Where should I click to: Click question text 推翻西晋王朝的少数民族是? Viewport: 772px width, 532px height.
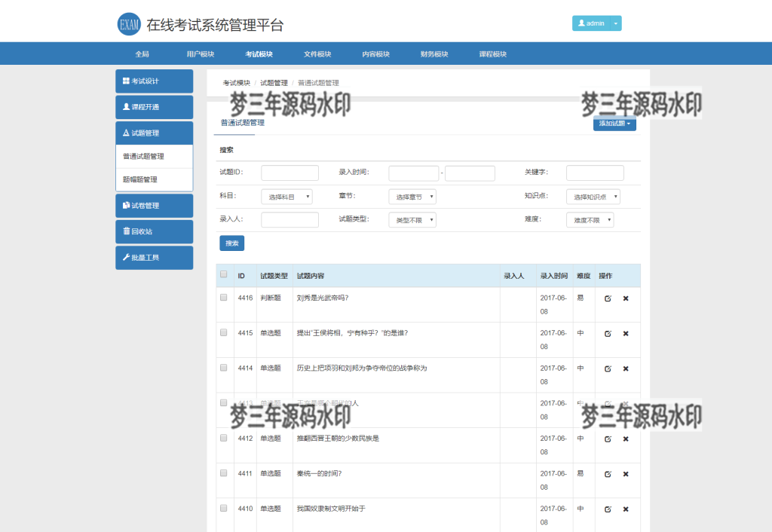(338, 438)
